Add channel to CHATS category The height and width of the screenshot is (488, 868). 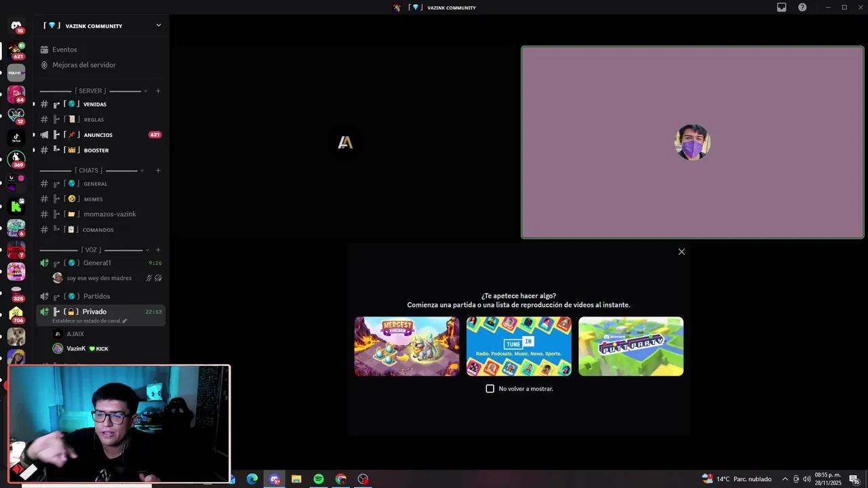[158, 170]
